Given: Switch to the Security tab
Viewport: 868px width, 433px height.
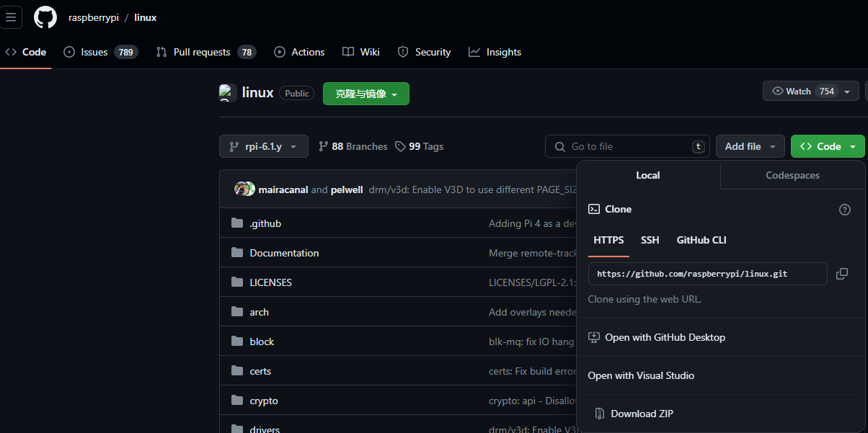Looking at the screenshot, I should tap(424, 52).
